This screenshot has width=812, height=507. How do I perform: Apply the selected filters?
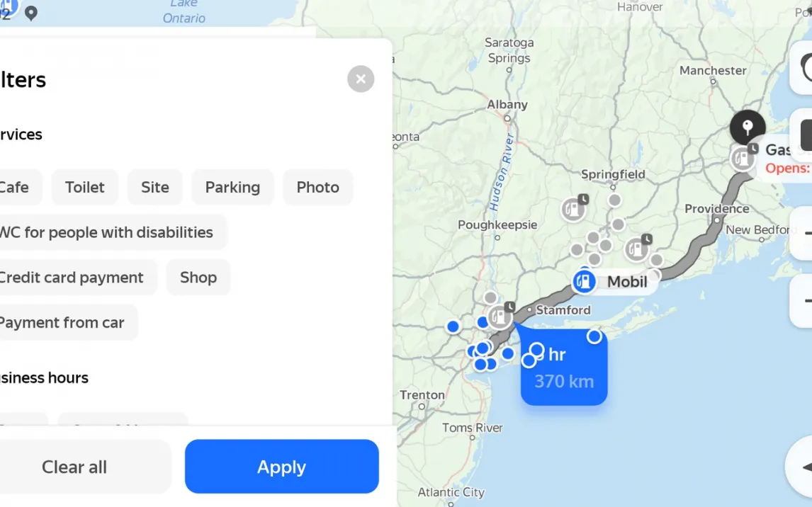click(281, 467)
